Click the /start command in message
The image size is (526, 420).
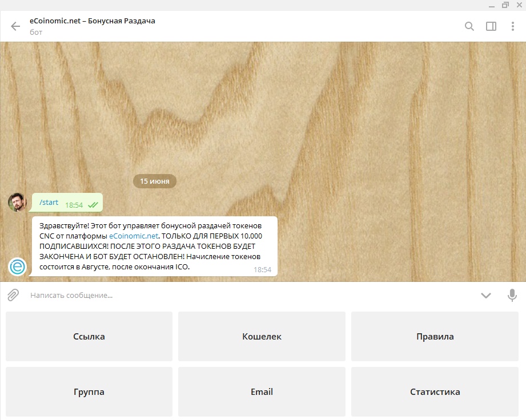(49, 203)
